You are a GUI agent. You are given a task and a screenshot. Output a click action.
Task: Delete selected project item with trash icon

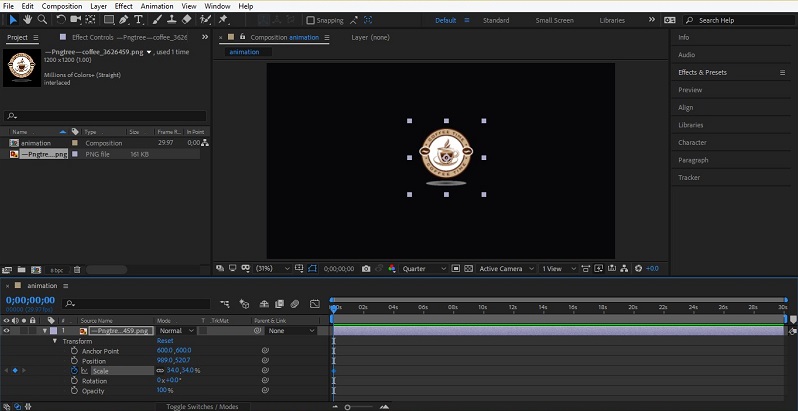coord(78,269)
